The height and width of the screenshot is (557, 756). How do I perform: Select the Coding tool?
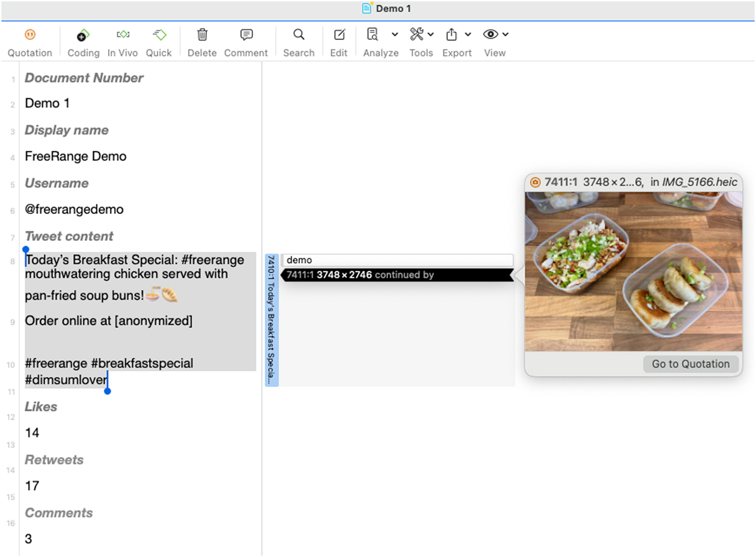point(83,35)
